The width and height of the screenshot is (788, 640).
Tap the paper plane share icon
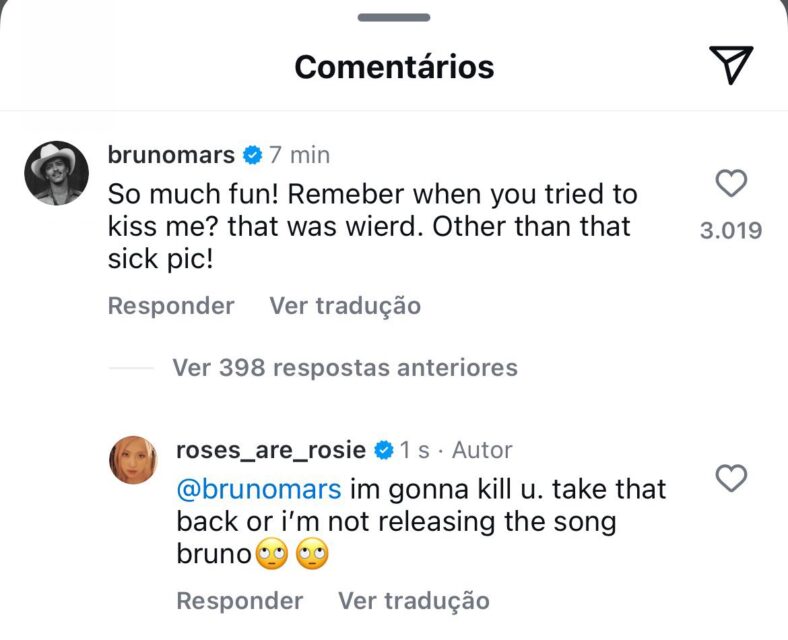732,65
